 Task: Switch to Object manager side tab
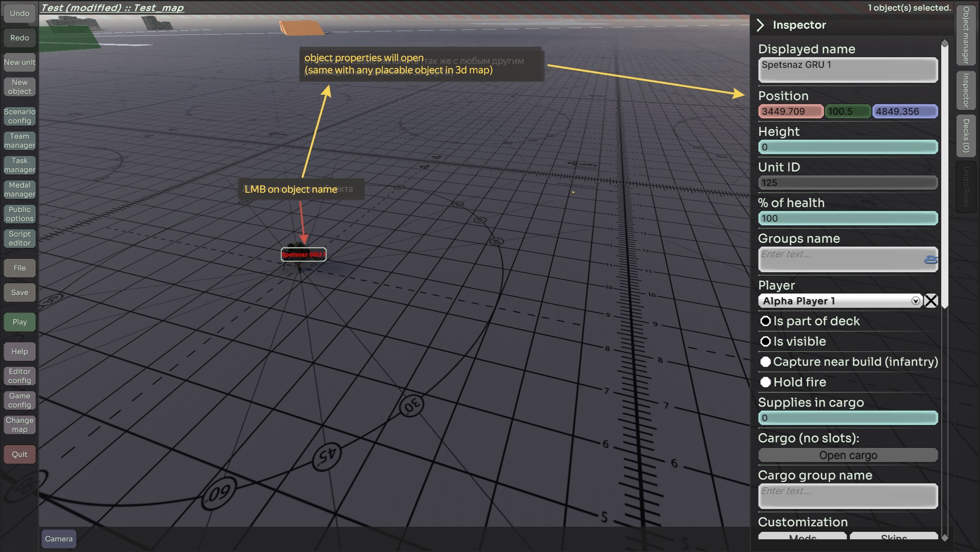pos(966,35)
